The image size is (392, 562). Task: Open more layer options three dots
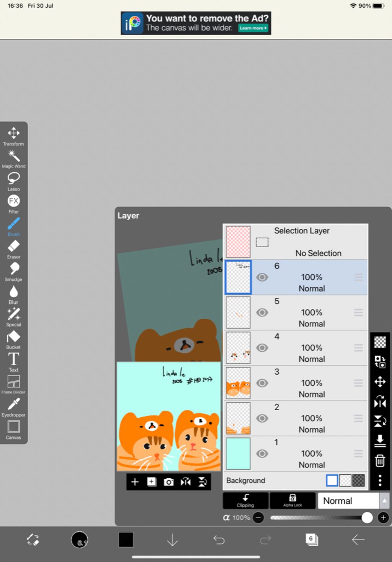380,480
